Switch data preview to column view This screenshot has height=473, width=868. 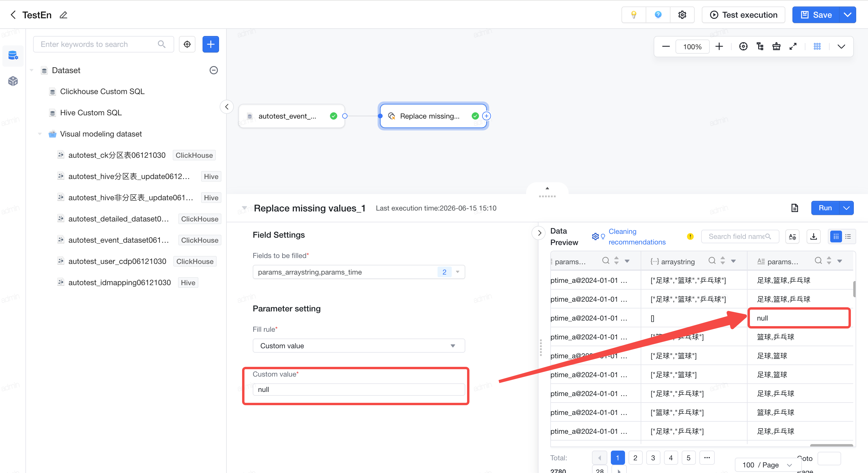[x=836, y=236]
